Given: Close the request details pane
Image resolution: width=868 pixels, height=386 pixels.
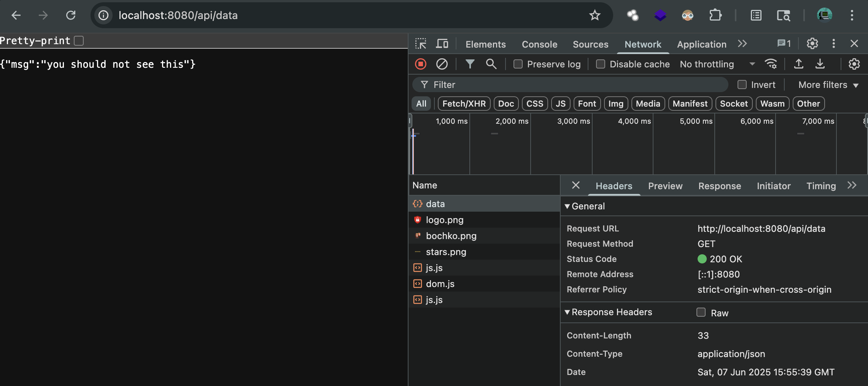Looking at the screenshot, I should coord(575,185).
